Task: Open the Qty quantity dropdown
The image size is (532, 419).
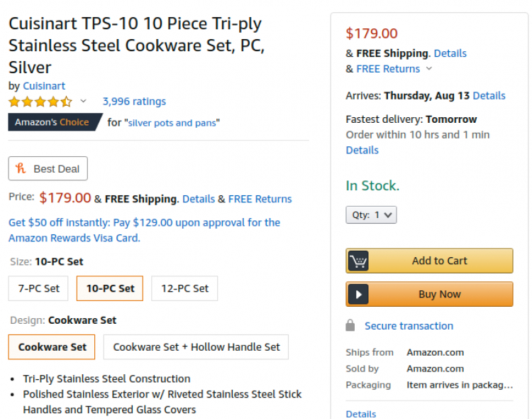Action: tap(371, 214)
